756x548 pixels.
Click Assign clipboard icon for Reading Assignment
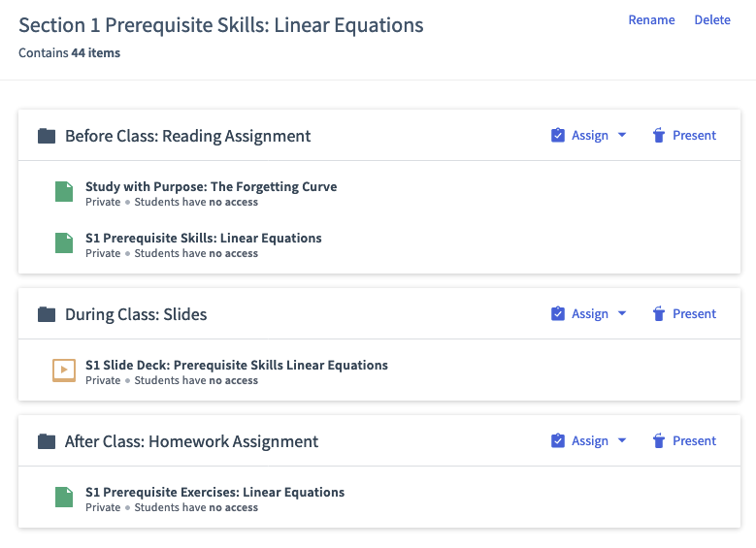[558, 136]
